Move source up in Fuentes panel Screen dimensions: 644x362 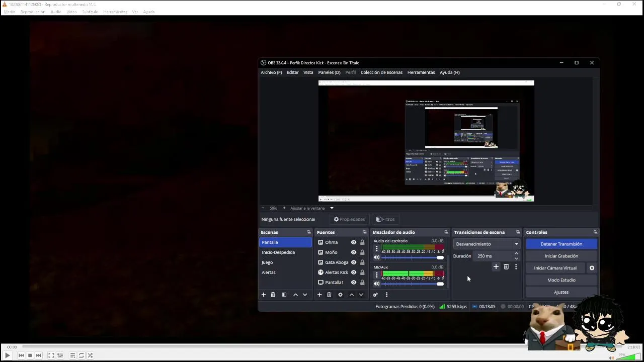352,295
